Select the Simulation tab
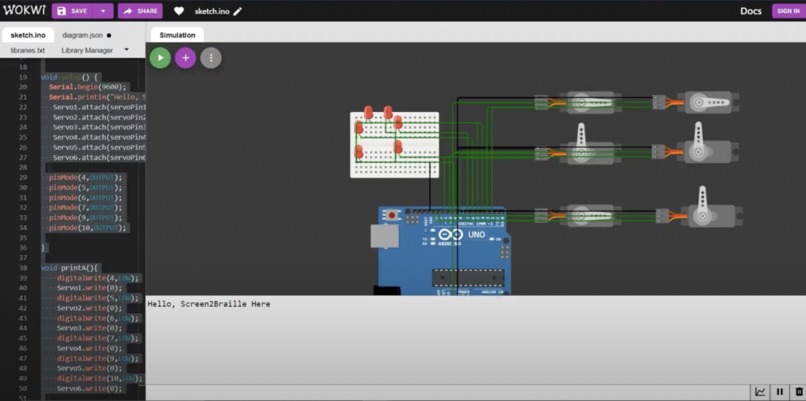This screenshot has width=806, height=401. point(177,35)
